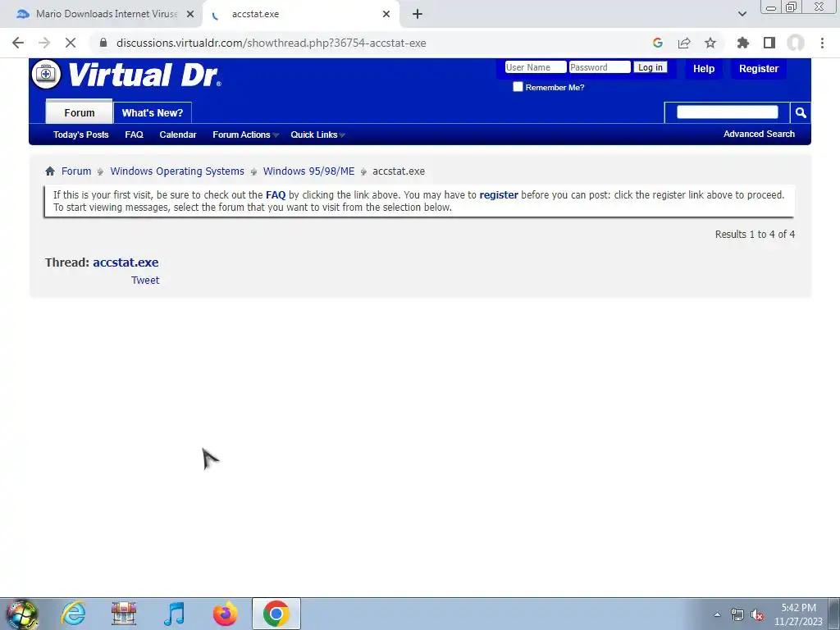Toggle the browser side panel icon
The width and height of the screenshot is (840, 630).
click(x=769, y=43)
